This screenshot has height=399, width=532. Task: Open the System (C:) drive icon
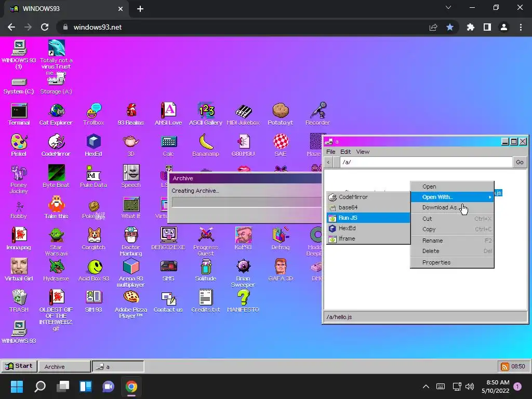tap(19, 86)
